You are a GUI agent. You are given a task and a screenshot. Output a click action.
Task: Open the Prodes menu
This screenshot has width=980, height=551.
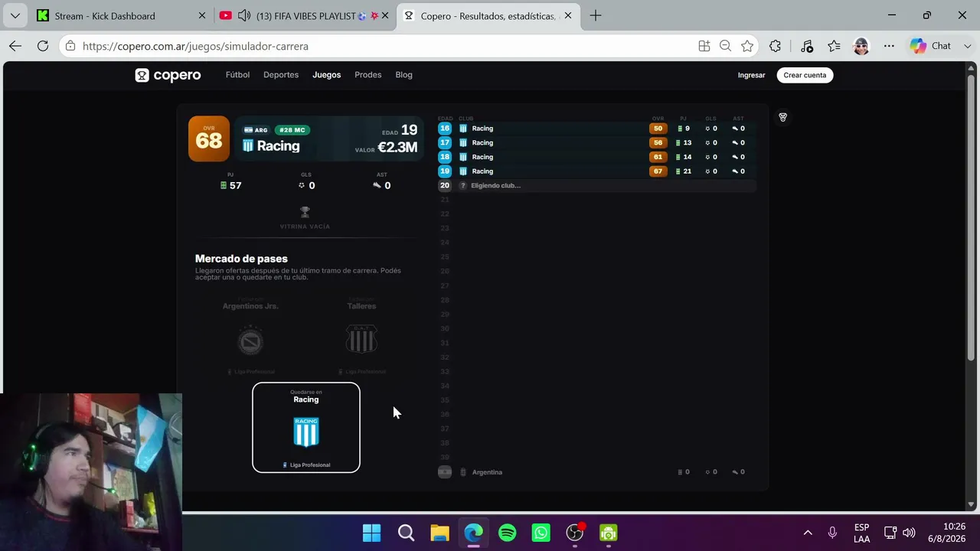coord(367,75)
